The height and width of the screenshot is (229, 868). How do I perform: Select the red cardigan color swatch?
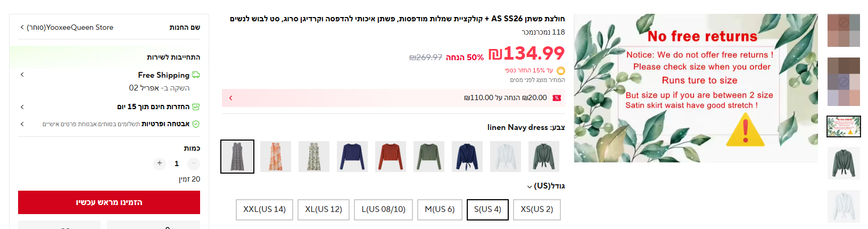pyautogui.click(x=391, y=157)
